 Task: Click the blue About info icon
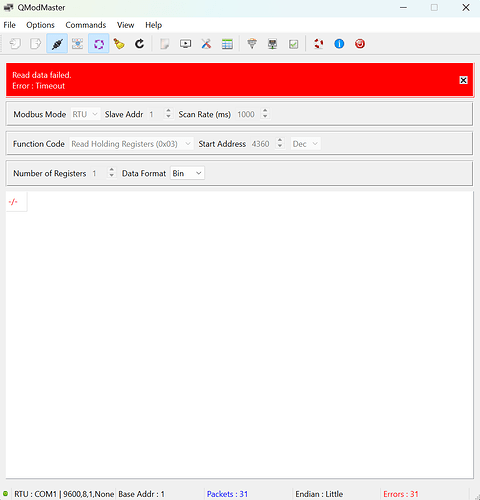coord(339,44)
